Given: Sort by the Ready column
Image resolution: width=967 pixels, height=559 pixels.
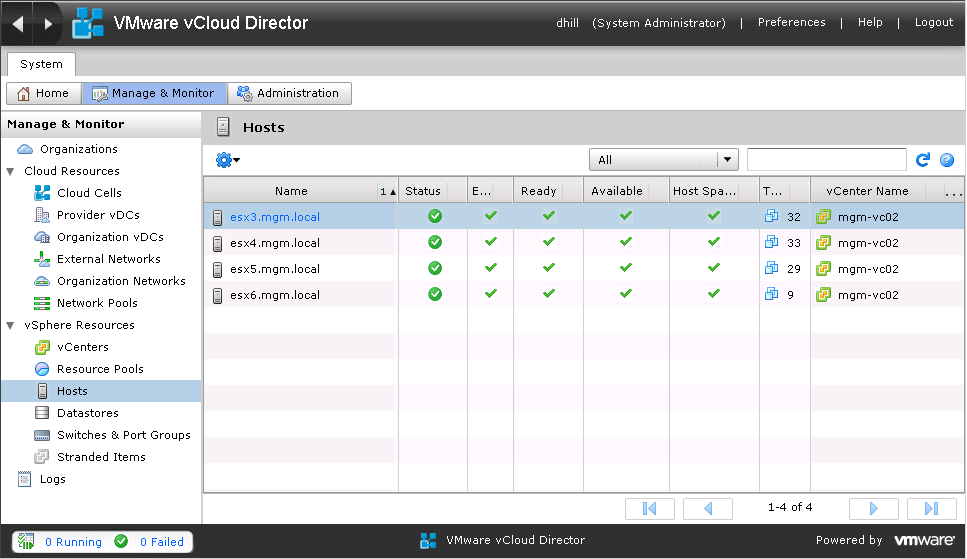Looking at the screenshot, I should click(x=538, y=191).
